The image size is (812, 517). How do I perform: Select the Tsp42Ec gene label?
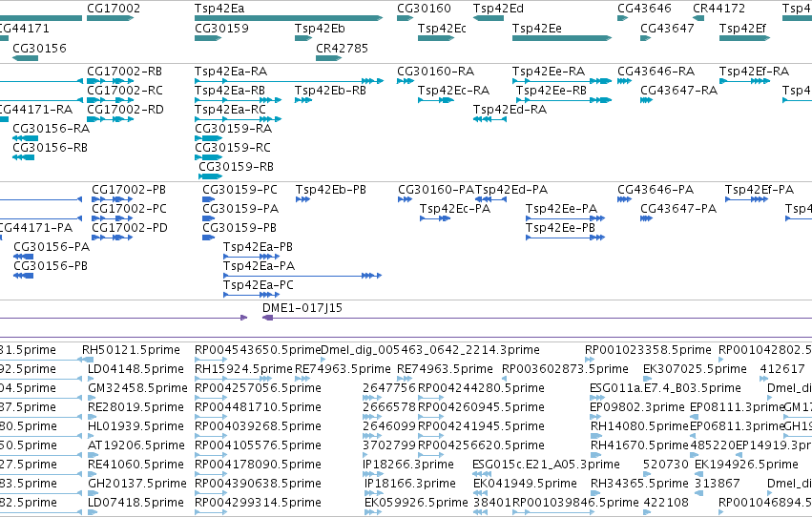pos(442,29)
